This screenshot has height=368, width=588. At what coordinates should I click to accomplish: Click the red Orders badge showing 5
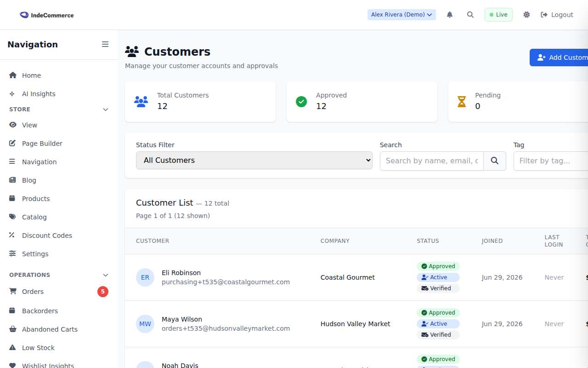point(103,292)
